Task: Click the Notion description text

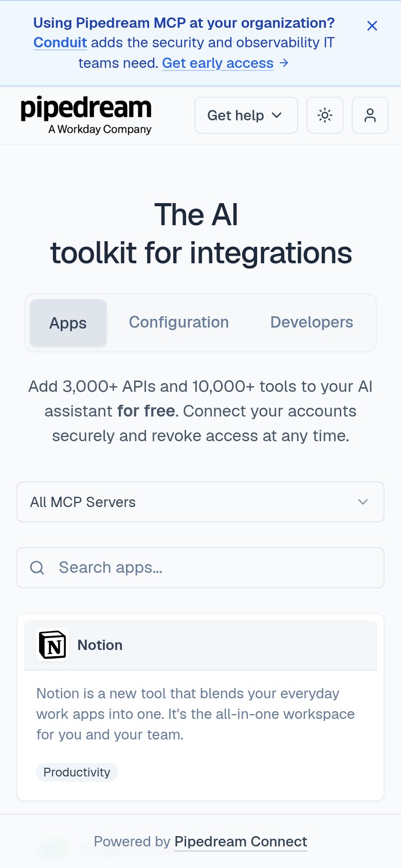Action: pyautogui.click(x=195, y=714)
